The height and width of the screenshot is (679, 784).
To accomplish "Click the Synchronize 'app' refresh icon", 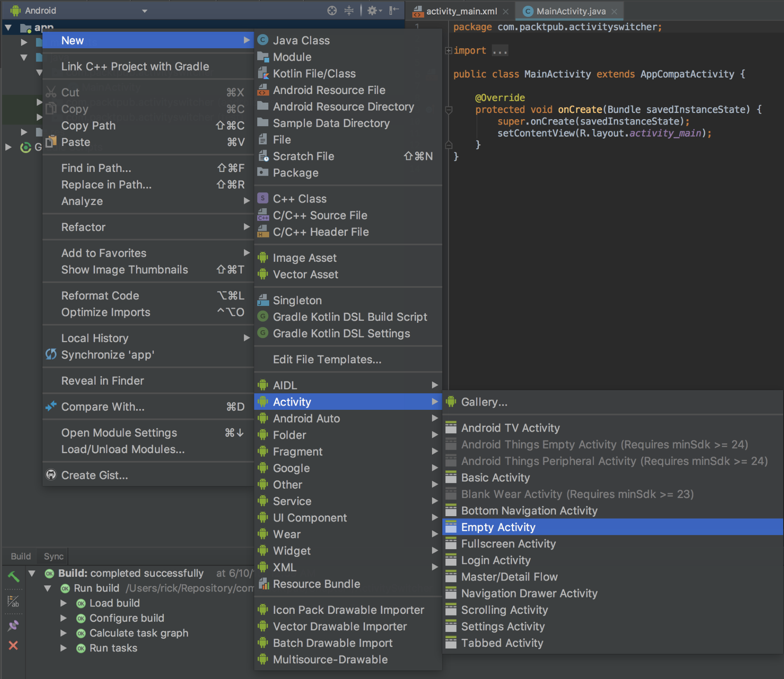I will point(51,355).
